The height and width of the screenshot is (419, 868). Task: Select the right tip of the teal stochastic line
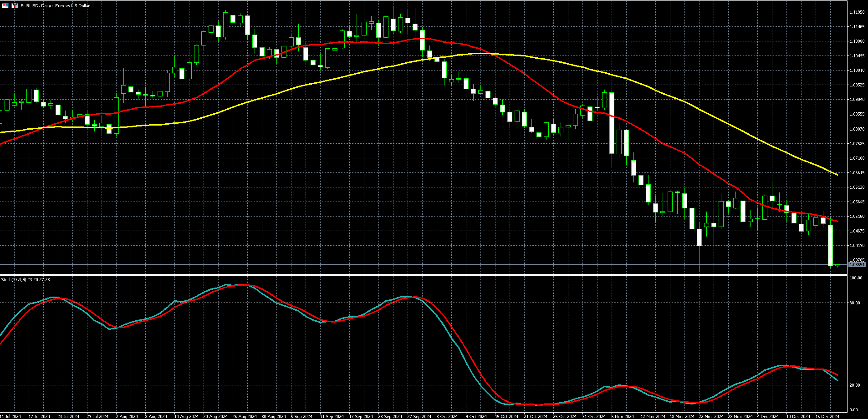(837, 380)
